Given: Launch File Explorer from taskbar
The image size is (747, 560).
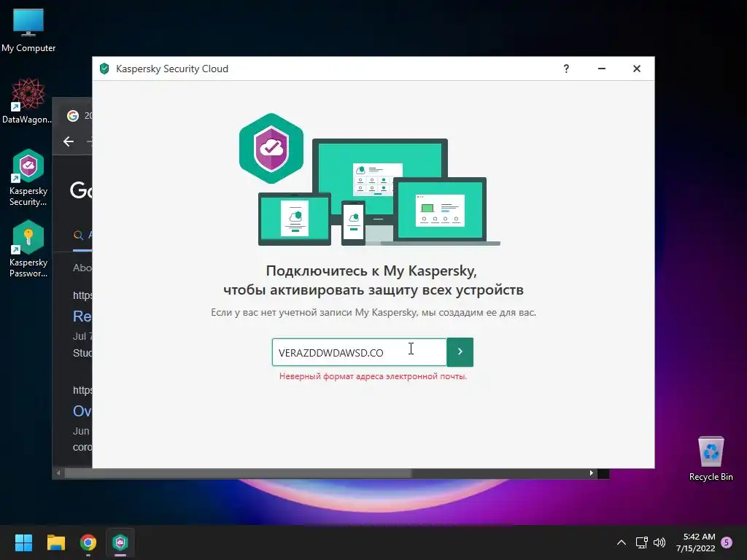Looking at the screenshot, I should [x=55, y=542].
